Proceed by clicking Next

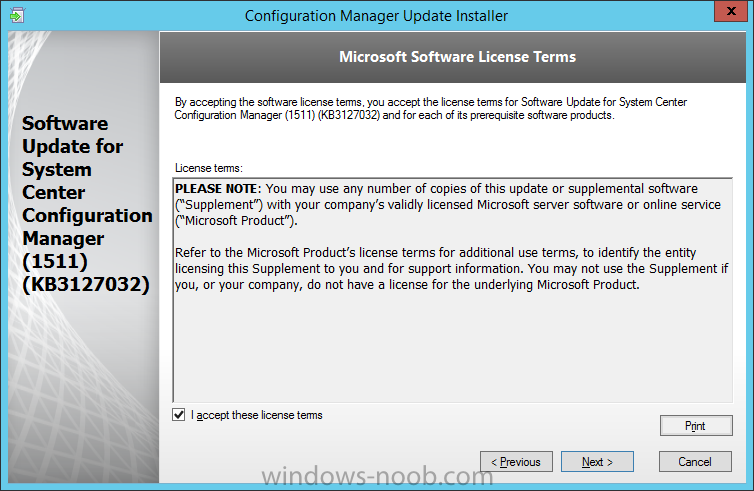point(597,462)
